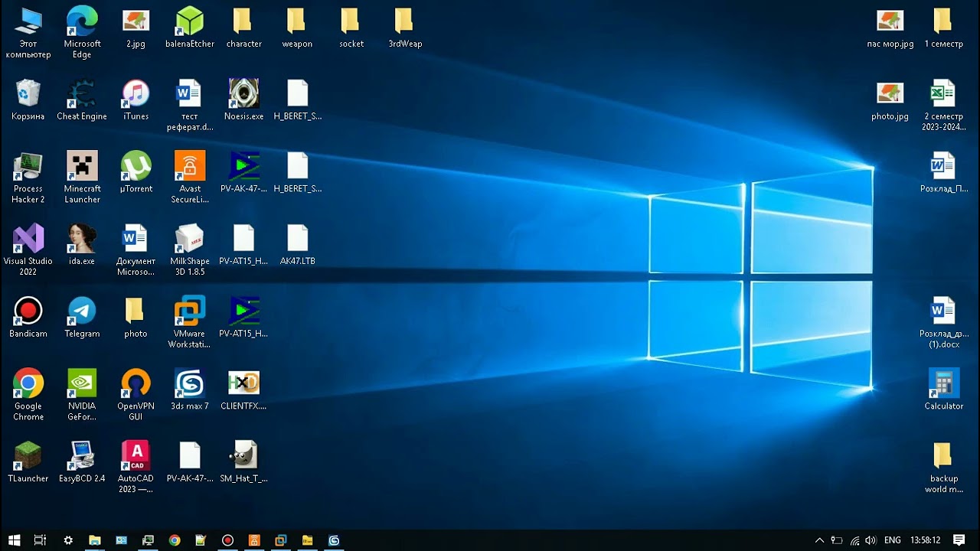Select the socket folder

pyautogui.click(x=351, y=28)
